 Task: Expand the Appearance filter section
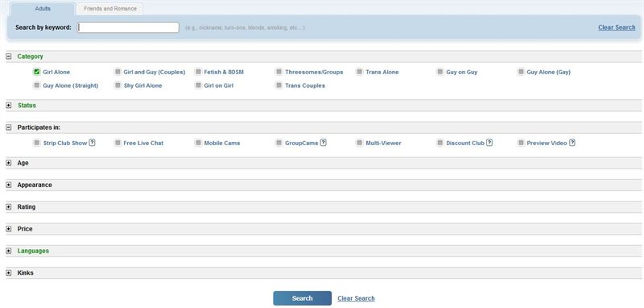pos(9,185)
